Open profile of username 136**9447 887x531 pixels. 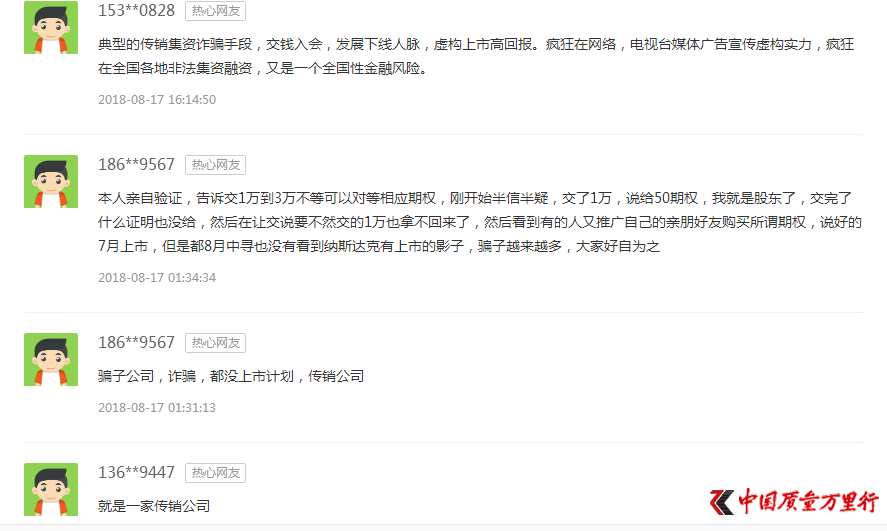point(136,473)
